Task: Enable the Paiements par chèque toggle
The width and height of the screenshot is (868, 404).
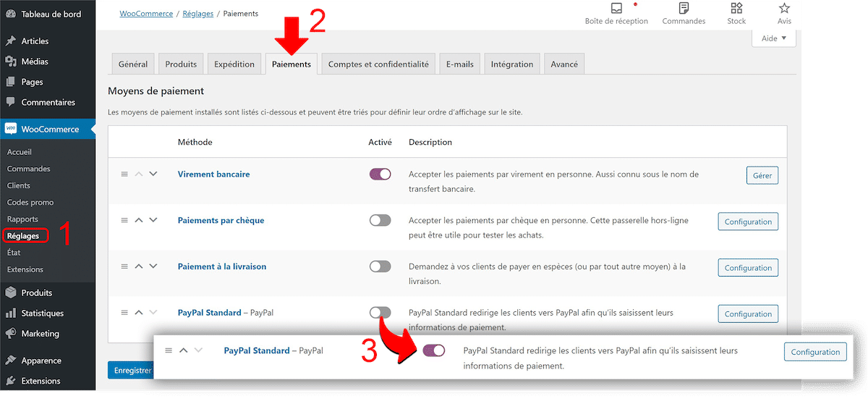Action: point(380,221)
